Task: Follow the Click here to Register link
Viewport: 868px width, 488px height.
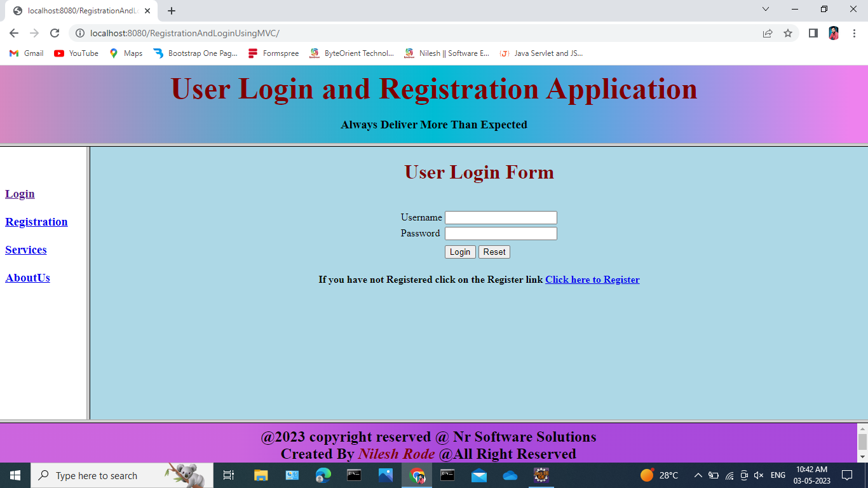Action: (x=592, y=280)
